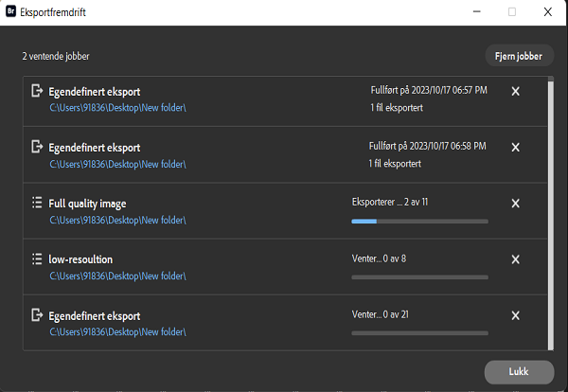Click export icon of job completed 06:57 PM
The width and height of the screenshot is (568, 392).
[37, 91]
